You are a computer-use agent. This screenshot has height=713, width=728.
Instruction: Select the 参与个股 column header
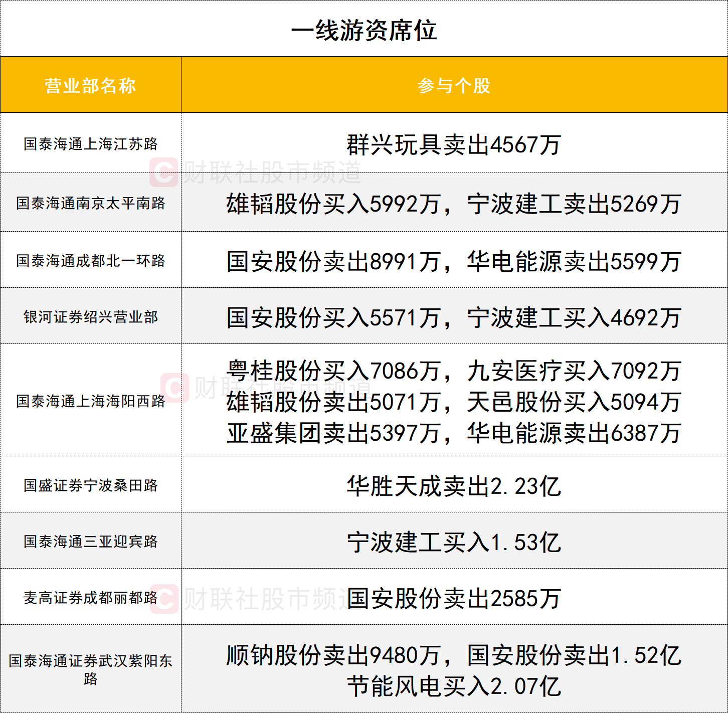[454, 85]
